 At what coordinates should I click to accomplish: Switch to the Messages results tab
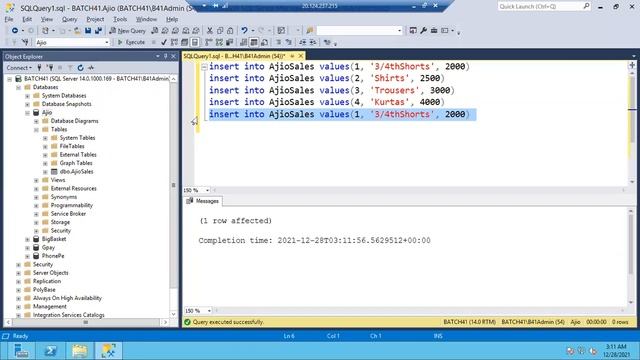click(x=202, y=201)
